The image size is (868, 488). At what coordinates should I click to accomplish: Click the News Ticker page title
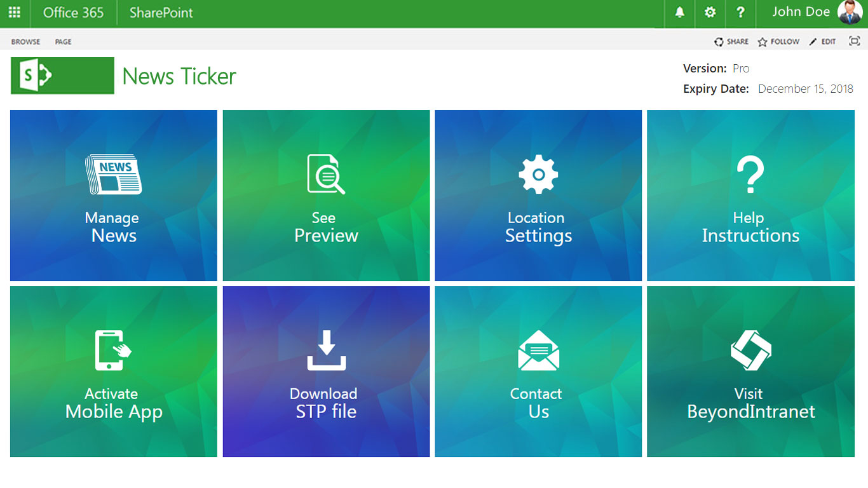click(179, 76)
